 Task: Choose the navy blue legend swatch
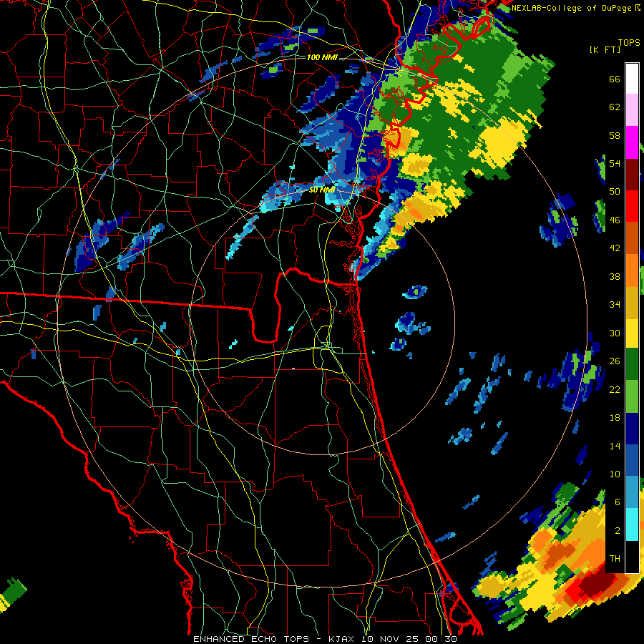pyautogui.click(x=632, y=429)
